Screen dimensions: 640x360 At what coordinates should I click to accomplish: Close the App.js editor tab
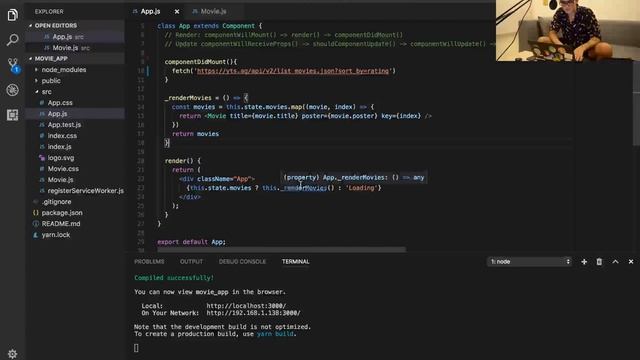pos(177,11)
